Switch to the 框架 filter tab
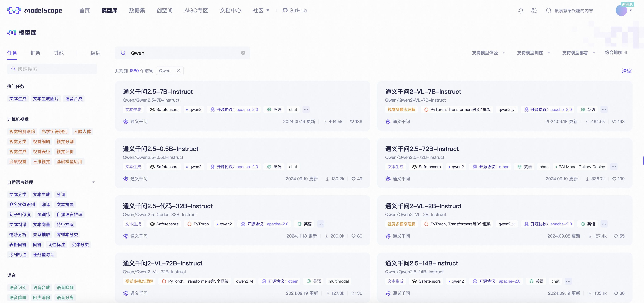This screenshot has width=644, height=303. pos(35,53)
